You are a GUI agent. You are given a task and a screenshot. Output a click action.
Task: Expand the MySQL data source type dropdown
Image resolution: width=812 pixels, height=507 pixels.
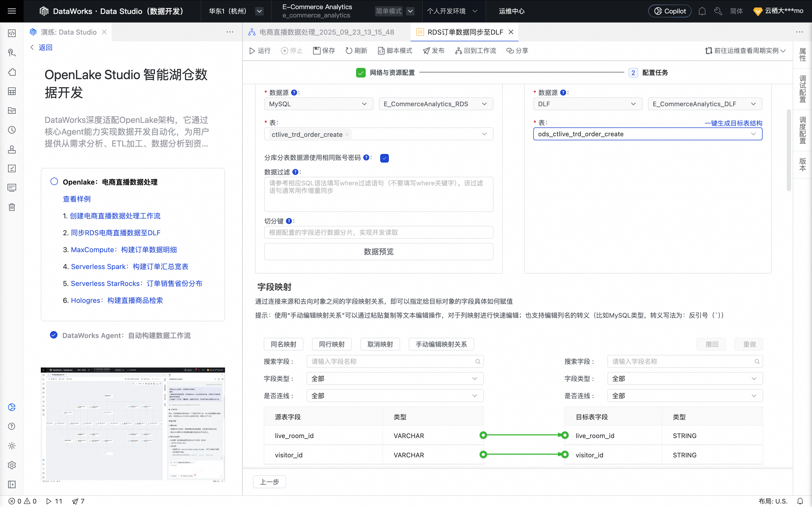[318, 104]
